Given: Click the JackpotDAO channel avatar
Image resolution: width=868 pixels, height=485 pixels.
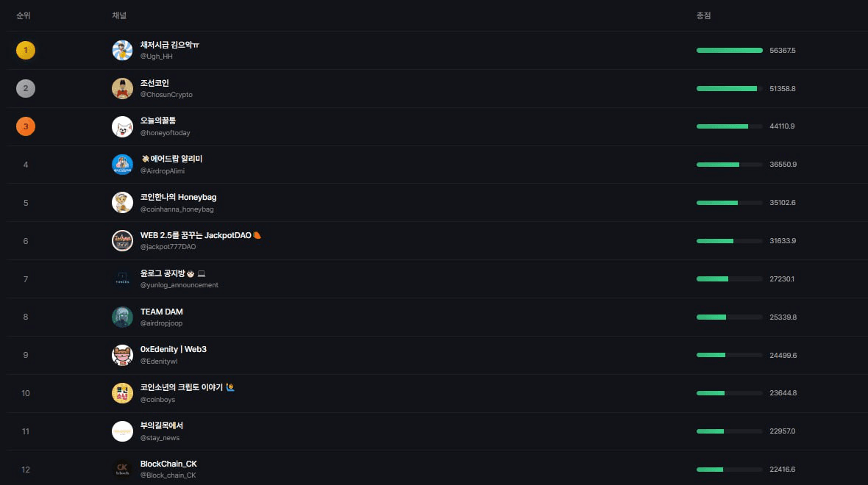Looking at the screenshot, I should tap(122, 241).
